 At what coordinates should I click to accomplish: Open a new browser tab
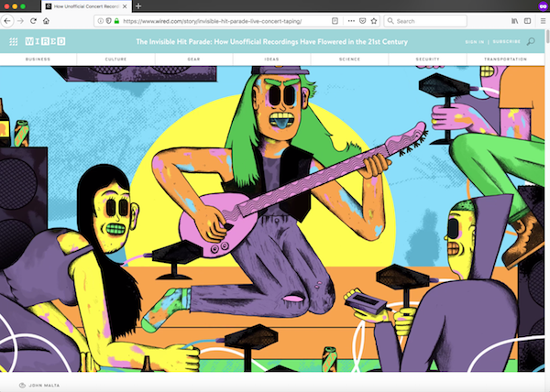[138, 5]
